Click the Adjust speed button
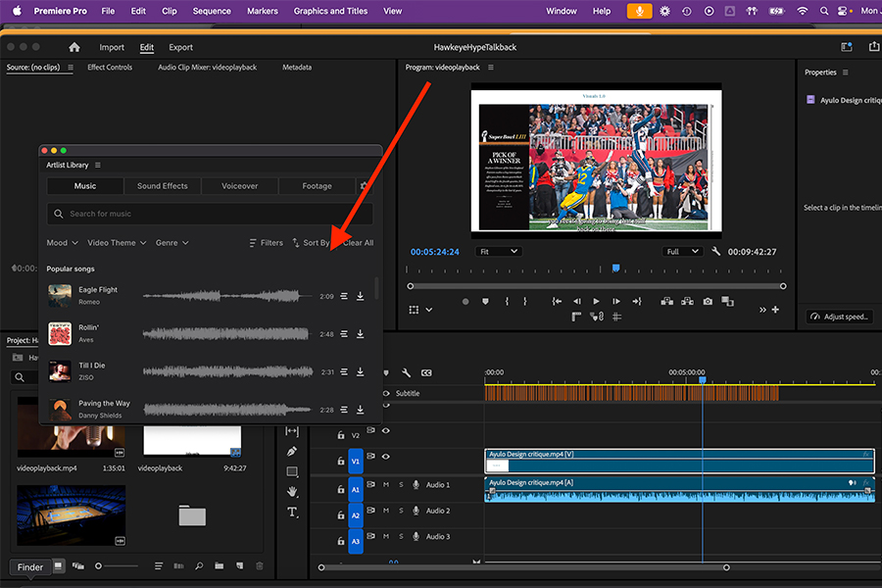Viewport: 882px width, 588px height. click(x=840, y=317)
